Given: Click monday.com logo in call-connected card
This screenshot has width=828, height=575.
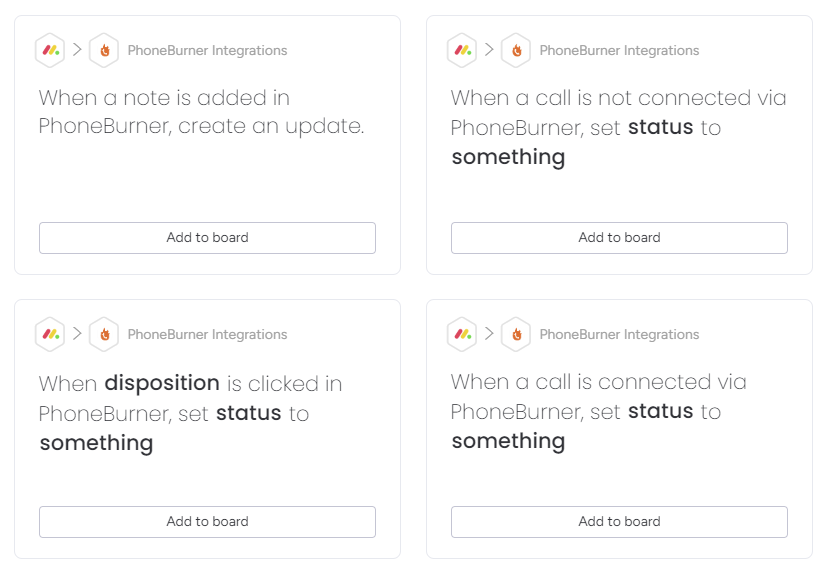Looking at the screenshot, I should [462, 334].
